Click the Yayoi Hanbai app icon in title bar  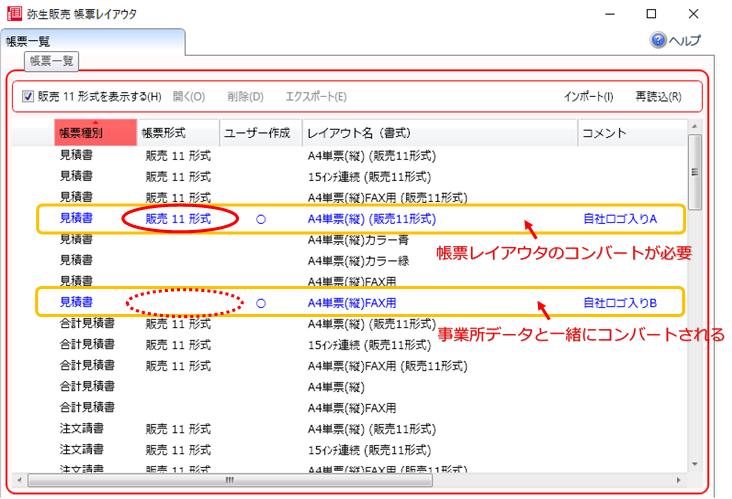[14, 13]
